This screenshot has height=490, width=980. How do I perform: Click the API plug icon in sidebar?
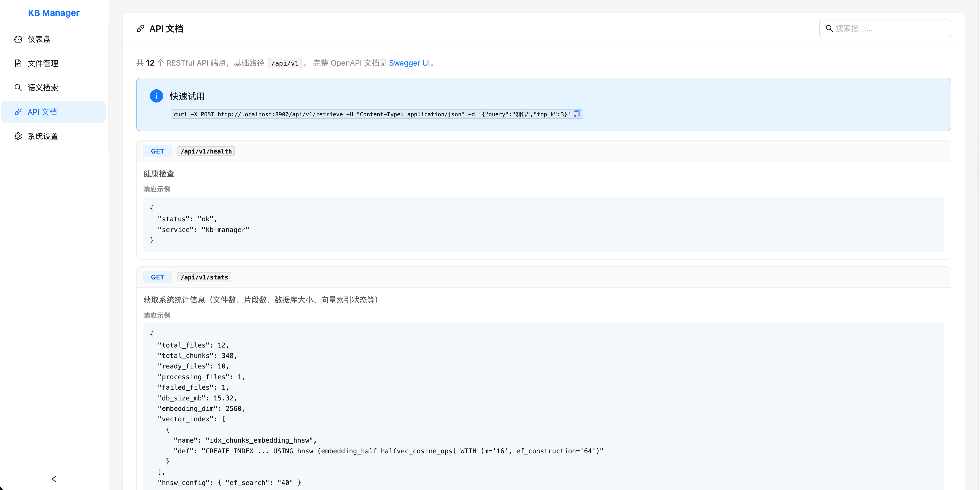18,112
